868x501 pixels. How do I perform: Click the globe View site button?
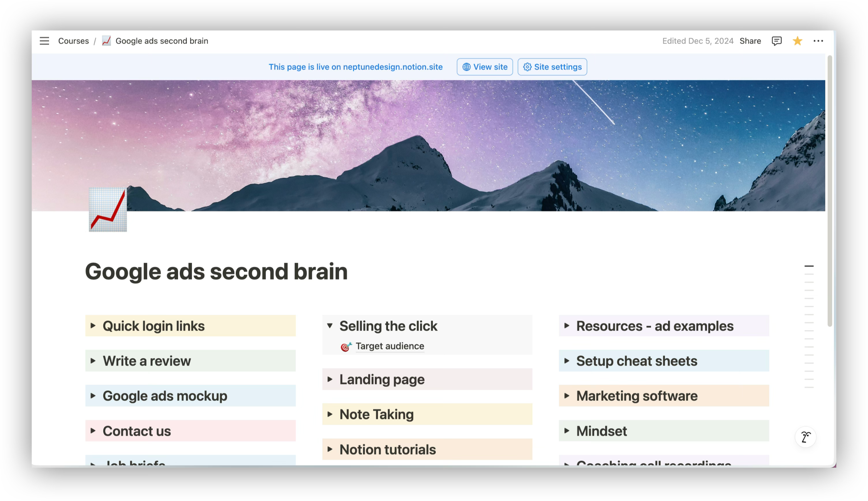pyautogui.click(x=484, y=67)
